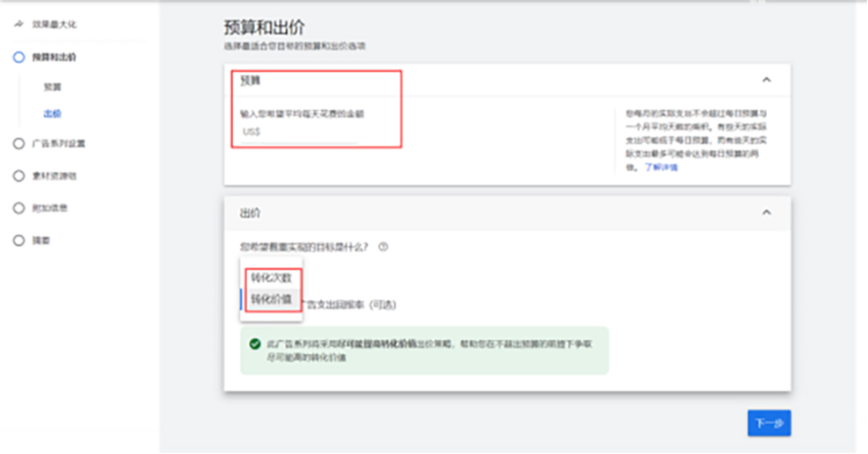Select the 素材资源组 step circle

tap(18, 176)
